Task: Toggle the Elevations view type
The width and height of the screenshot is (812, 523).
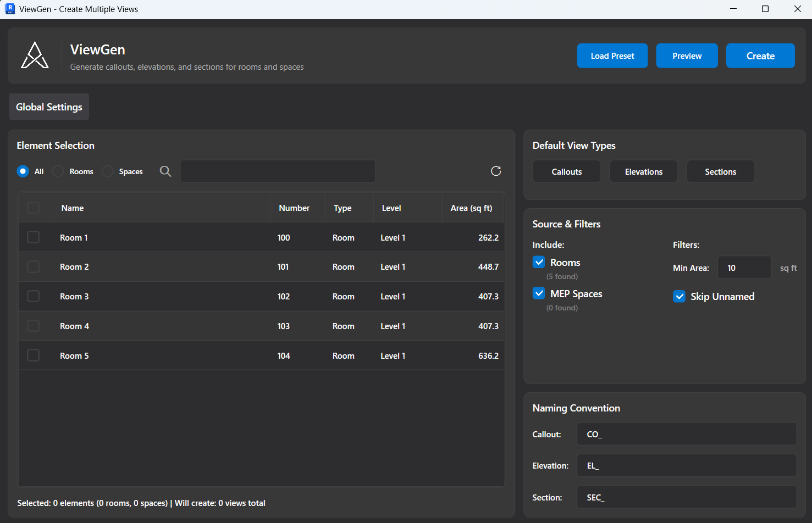Action: (x=644, y=172)
